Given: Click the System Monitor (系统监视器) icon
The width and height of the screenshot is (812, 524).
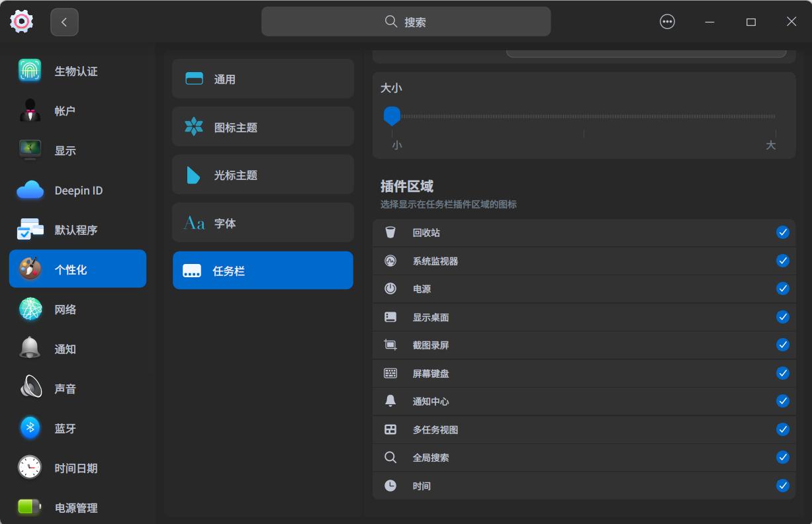Looking at the screenshot, I should click(x=390, y=261).
